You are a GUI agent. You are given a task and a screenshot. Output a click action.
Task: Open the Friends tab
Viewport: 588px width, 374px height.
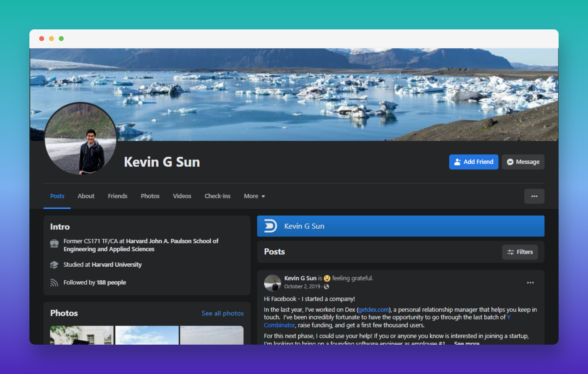tap(117, 196)
